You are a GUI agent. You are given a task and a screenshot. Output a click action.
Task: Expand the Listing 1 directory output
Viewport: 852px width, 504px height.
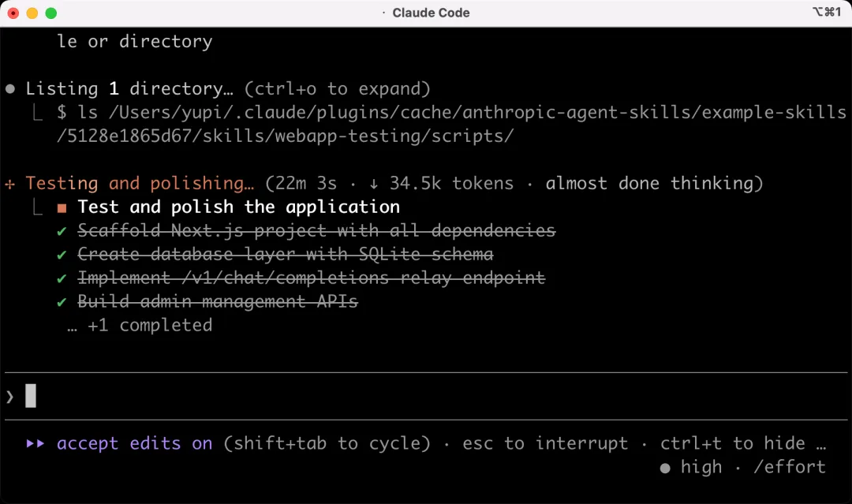click(x=337, y=88)
